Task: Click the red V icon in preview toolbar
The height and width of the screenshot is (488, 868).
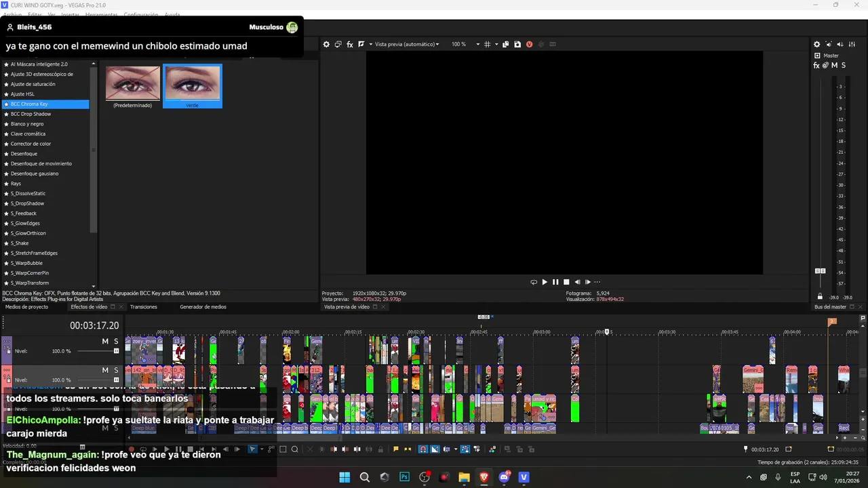Action: (x=529, y=44)
